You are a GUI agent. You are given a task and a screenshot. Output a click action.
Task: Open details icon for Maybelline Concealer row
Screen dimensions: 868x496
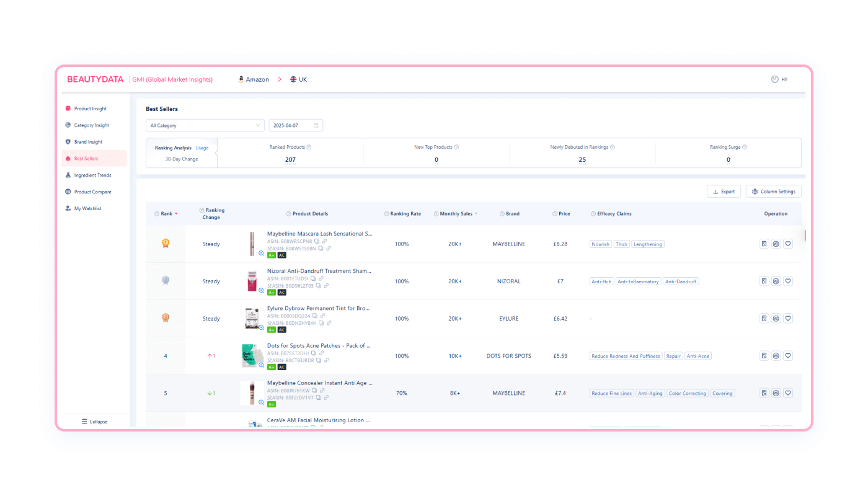(x=764, y=393)
